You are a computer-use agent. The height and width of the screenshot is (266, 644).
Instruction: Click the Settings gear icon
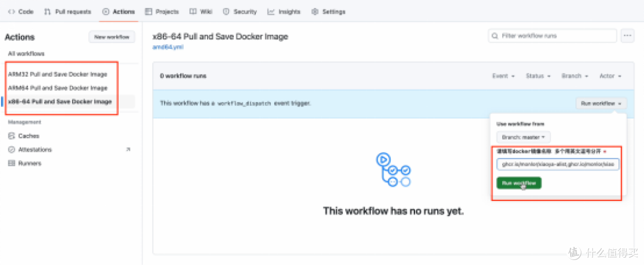pos(315,12)
